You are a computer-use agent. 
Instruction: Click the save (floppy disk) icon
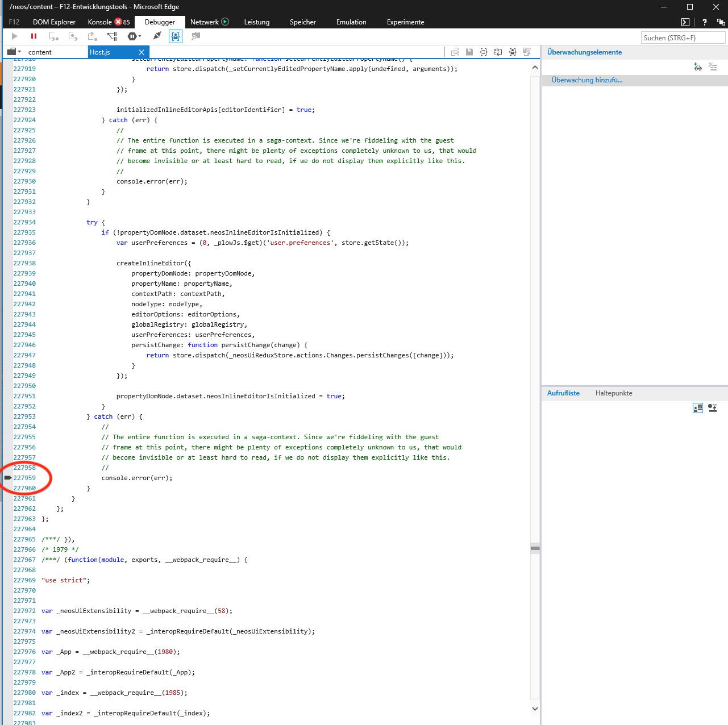(x=469, y=52)
